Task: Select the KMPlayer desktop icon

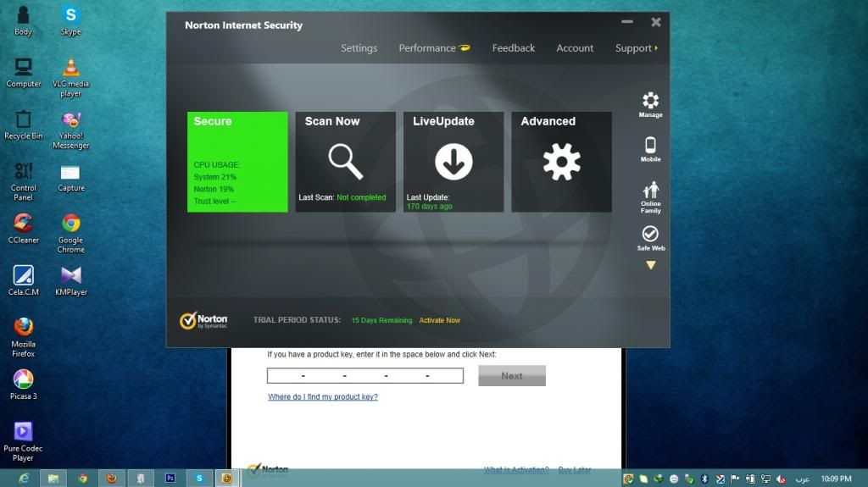Action: click(x=71, y=280)
